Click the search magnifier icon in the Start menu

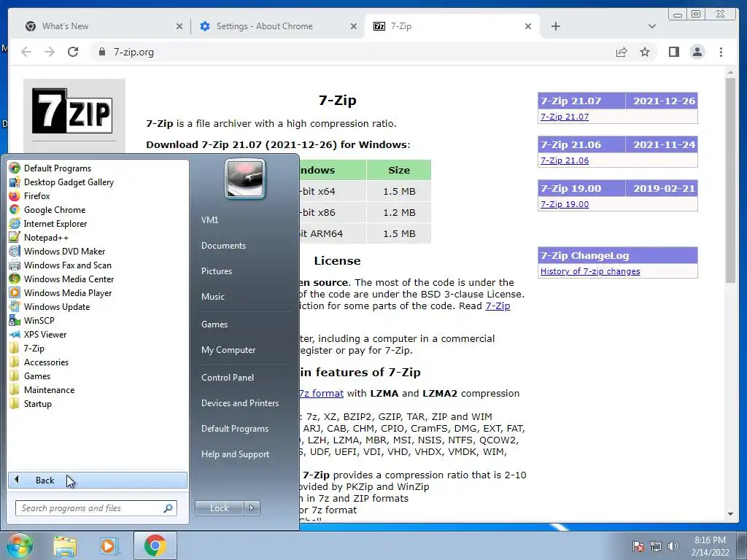coord(168,508)
